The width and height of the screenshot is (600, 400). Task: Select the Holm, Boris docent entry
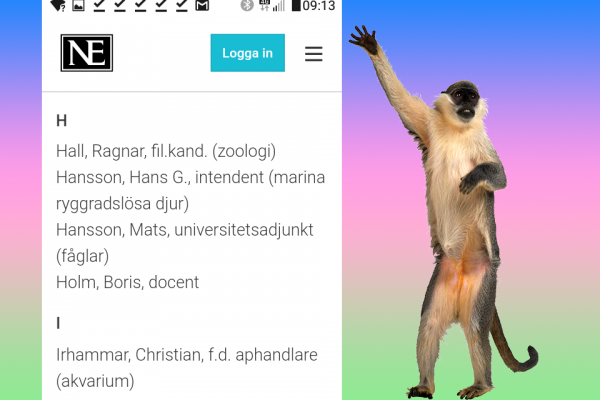click(x=127, y=282)
